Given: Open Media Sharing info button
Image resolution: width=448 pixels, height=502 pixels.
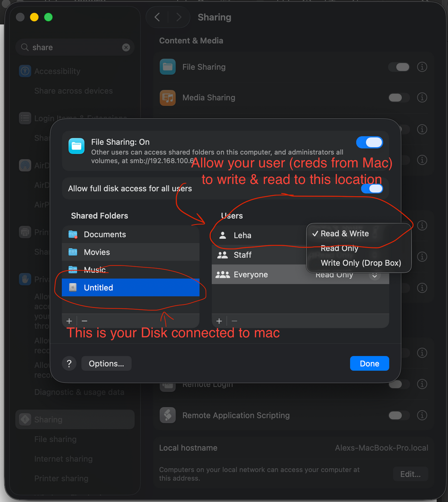Looking at the screenshot, I should [x=422, y=97].
